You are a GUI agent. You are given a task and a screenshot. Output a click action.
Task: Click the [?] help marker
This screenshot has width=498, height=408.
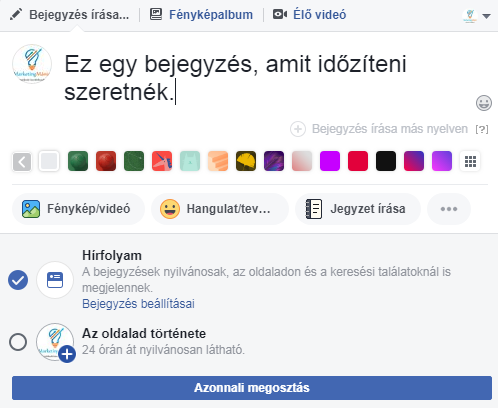482,129
